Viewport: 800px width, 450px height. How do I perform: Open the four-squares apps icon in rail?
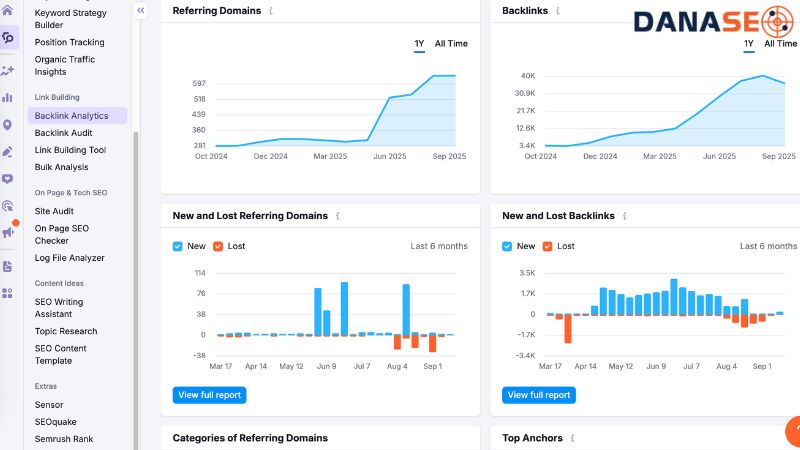(x=8, y=293)
